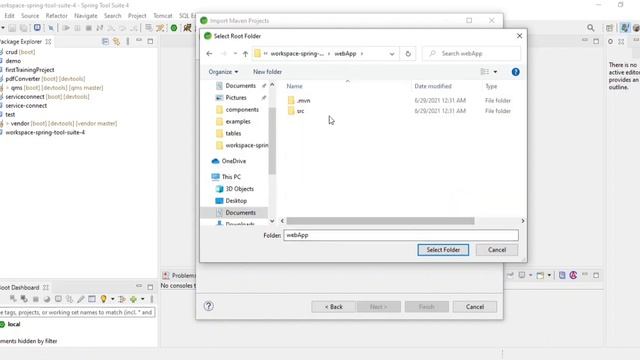Go Back in Import Maven Projects wizard

(333, 307)
